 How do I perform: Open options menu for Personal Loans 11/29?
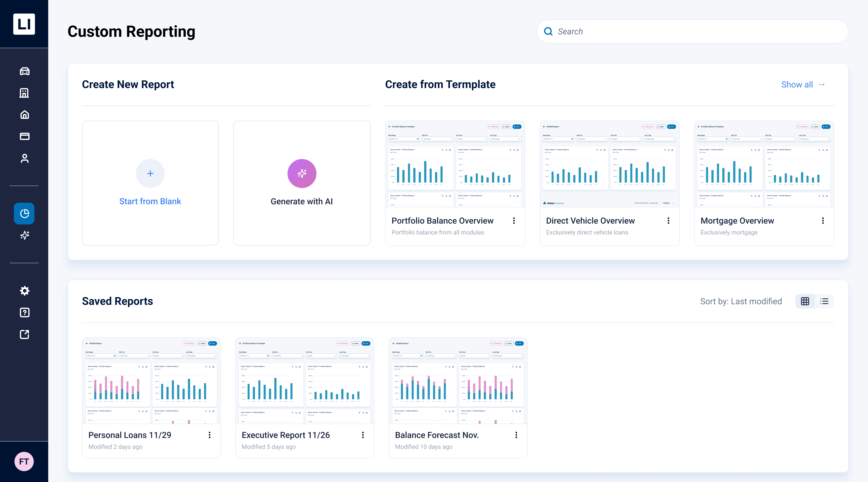point(210,435)
